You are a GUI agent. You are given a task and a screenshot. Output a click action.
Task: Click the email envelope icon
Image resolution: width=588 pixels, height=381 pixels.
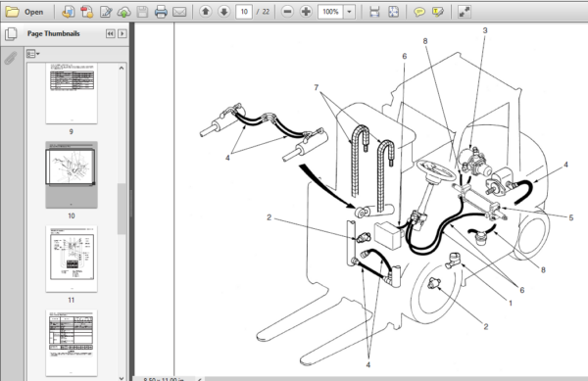(x=179, y=12)
